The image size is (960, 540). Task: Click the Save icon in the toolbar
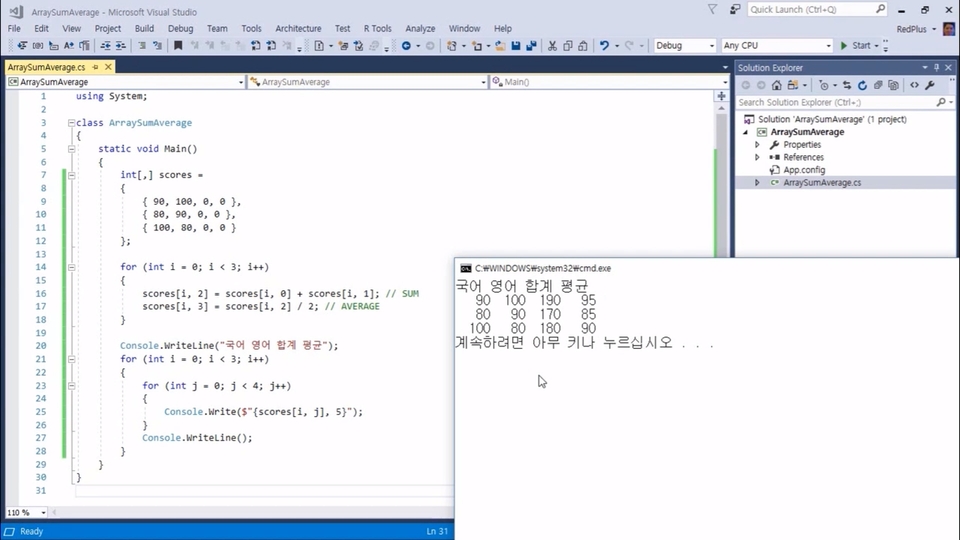pyautogui.click(x=516, y=46)
